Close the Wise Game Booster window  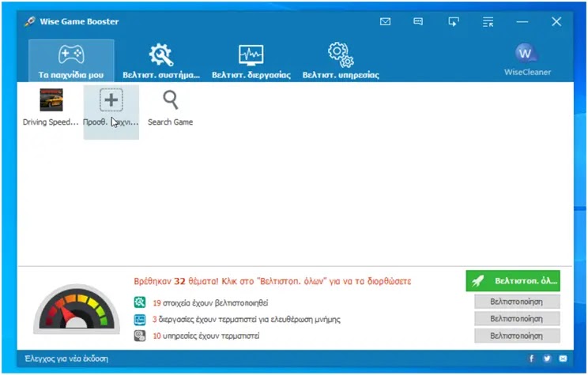click(x=556, y=22)
